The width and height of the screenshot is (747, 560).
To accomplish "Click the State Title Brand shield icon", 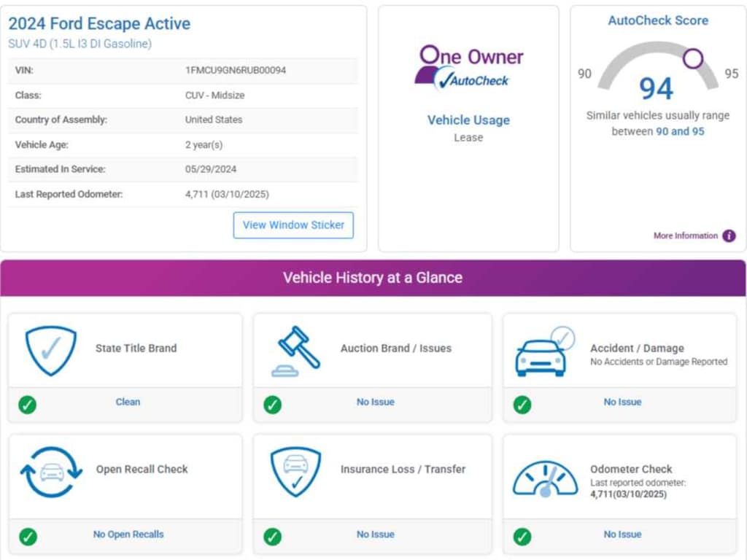I will (50, 351).
